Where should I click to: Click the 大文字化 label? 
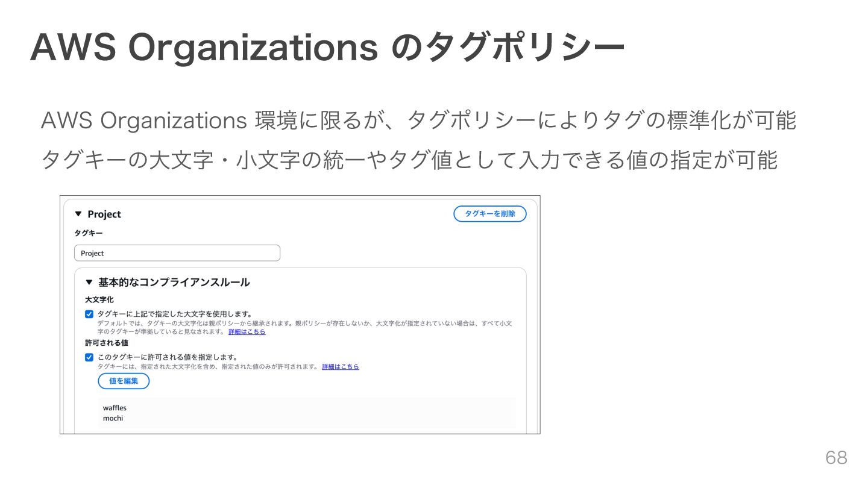[99, 299]
